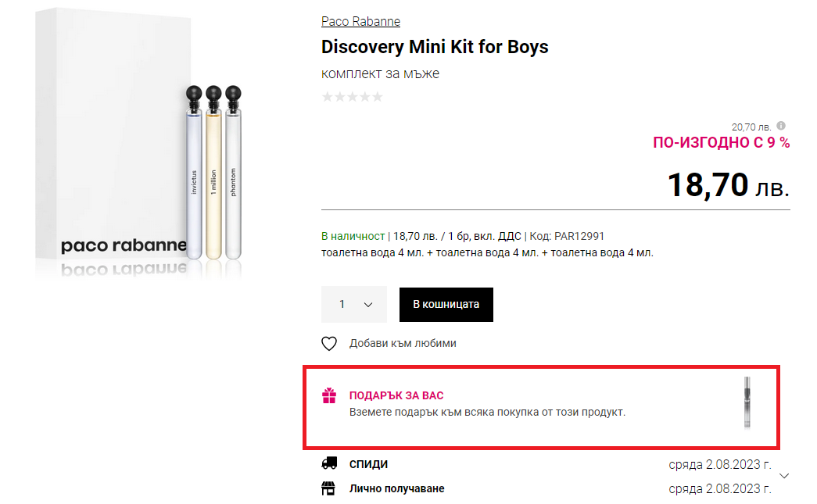This screenshot has width=817, height=504.
Task: Open the Paco Rabanne brand link
Action: 360,22
